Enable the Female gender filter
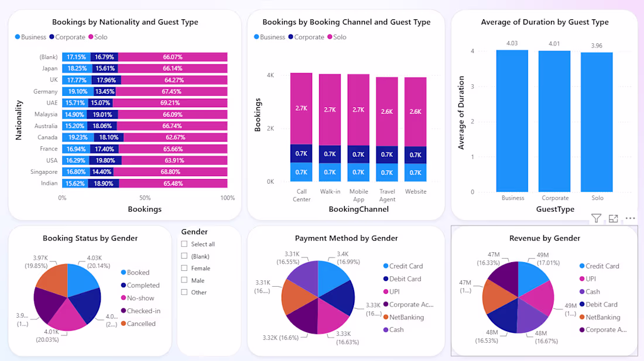 pyautogui.click(x=184, y=269)
